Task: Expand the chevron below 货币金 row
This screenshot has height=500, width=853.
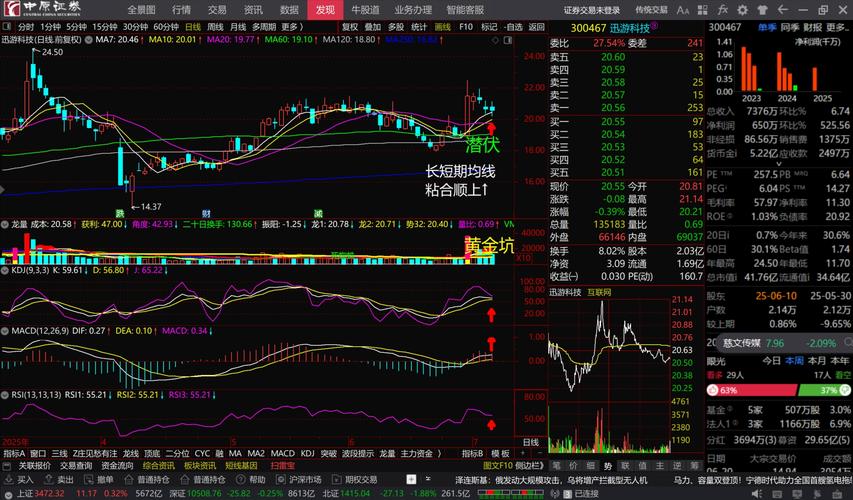Action: pyautogui.click(x=778, y=164)
